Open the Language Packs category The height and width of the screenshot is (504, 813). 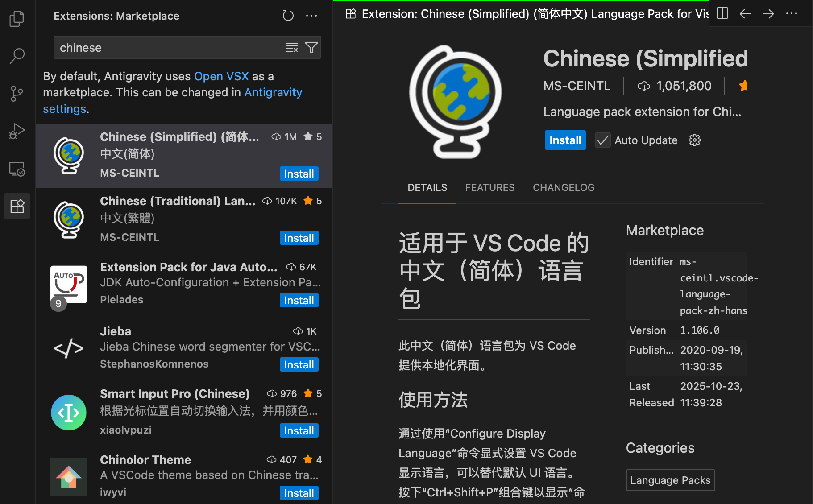pyautogui.click(x=670, y=480)
